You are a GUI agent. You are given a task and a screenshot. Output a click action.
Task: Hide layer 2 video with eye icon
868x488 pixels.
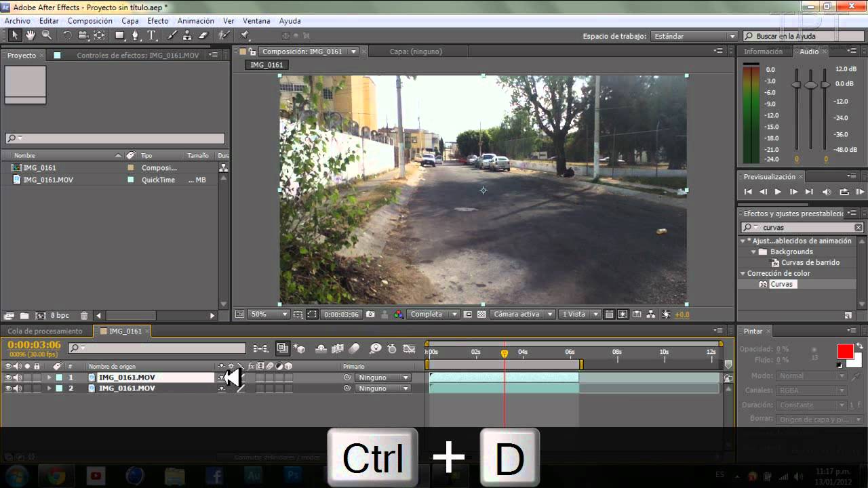point(8,388)
